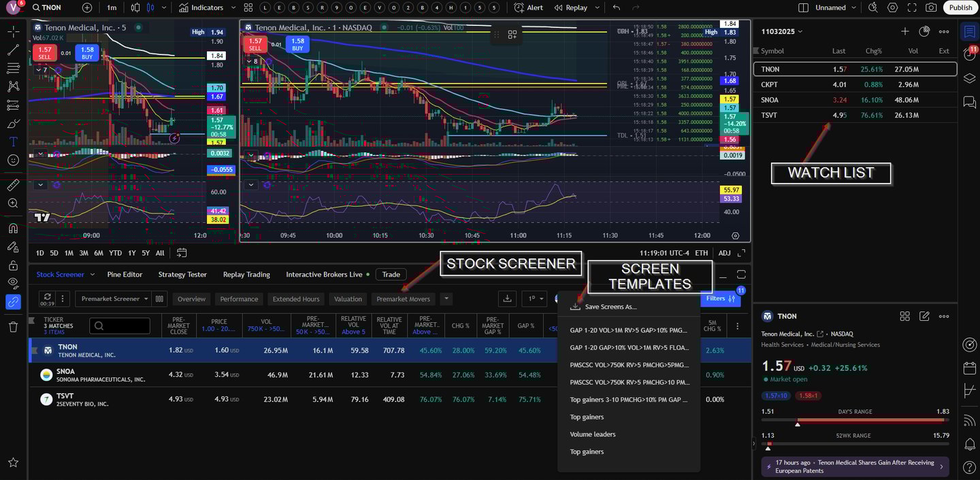980x480 pixels.
Task: Click the 52WK Range bar
Action: (x=855, y=445)
